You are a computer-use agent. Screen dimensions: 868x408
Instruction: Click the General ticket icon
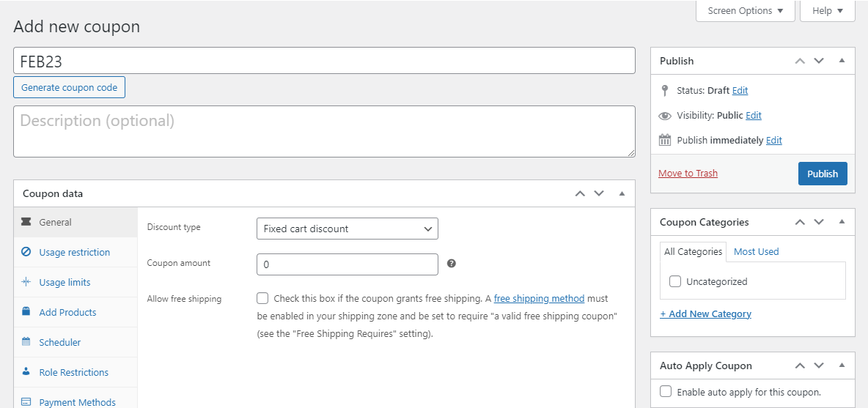pos(26,222)
